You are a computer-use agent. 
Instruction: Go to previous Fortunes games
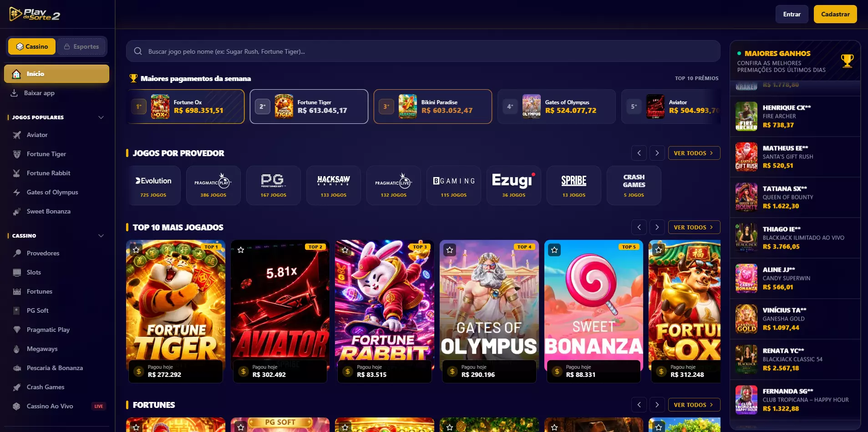click(639, 405)
